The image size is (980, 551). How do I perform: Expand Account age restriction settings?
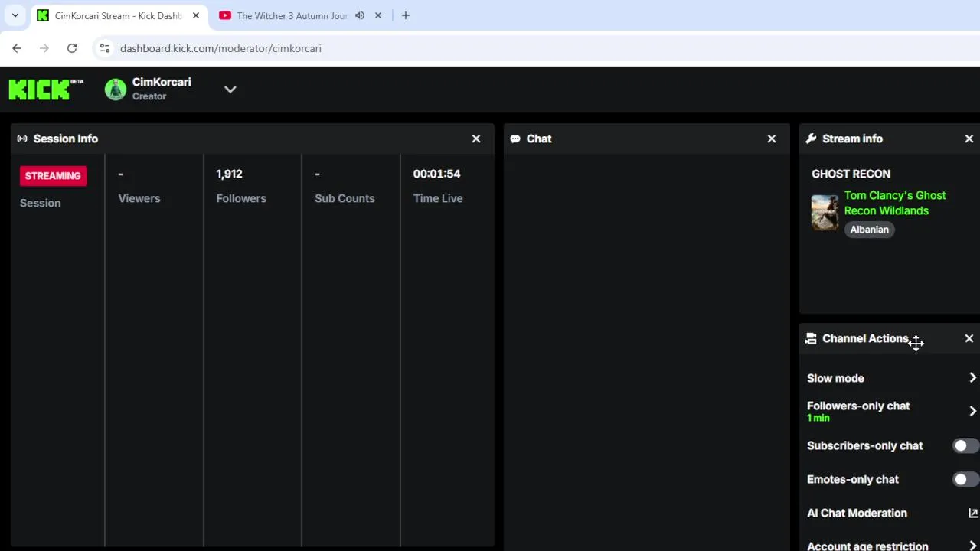click(x=972, y=546)
